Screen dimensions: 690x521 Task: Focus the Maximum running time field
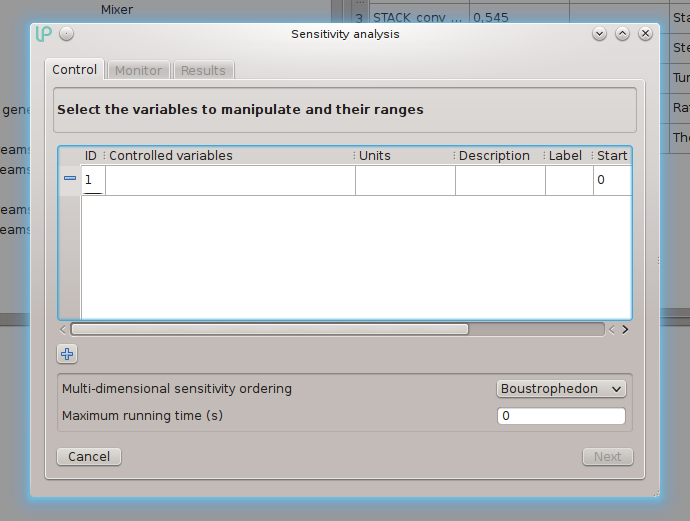[561, 416]
